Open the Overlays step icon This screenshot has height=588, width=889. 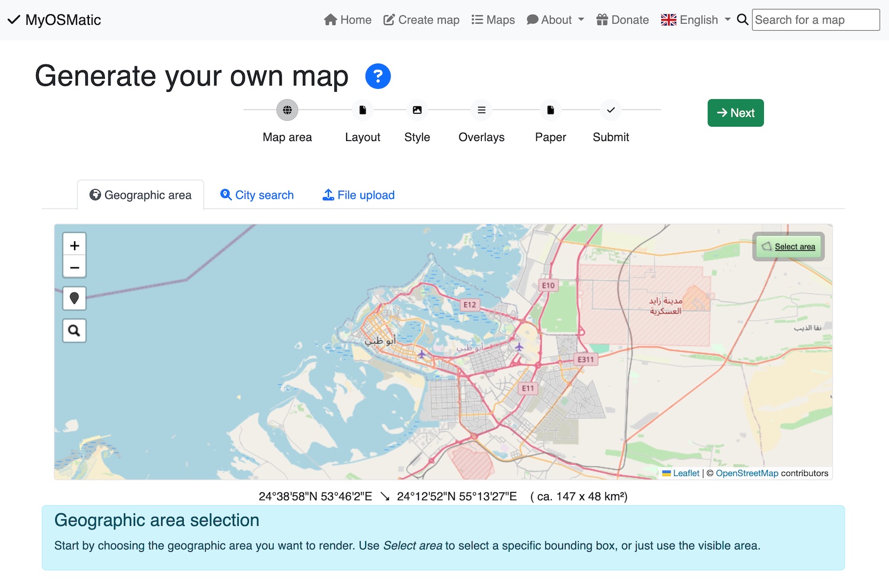[481, 110]
